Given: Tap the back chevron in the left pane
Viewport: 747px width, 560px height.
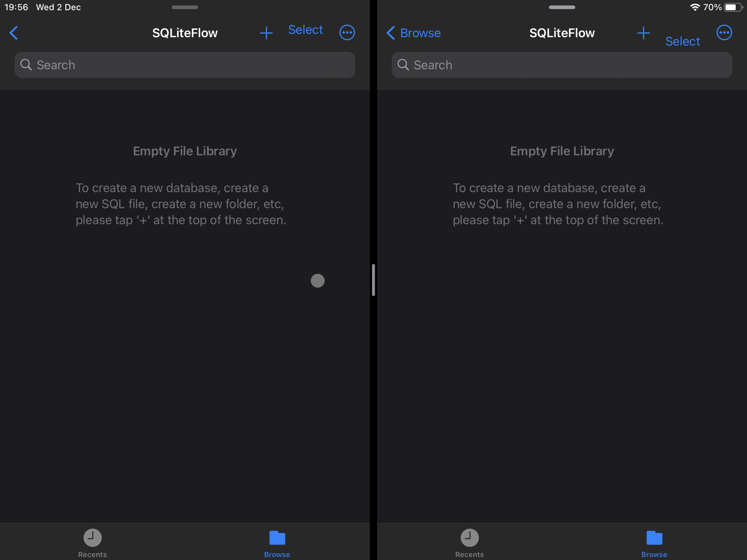Looking at the screenshot, I should point(14,33).
